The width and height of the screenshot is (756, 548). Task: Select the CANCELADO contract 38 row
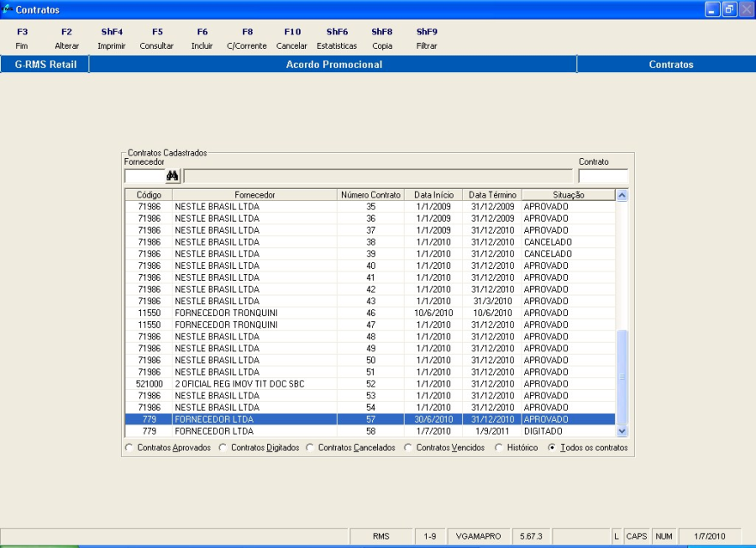pos(370,242)
